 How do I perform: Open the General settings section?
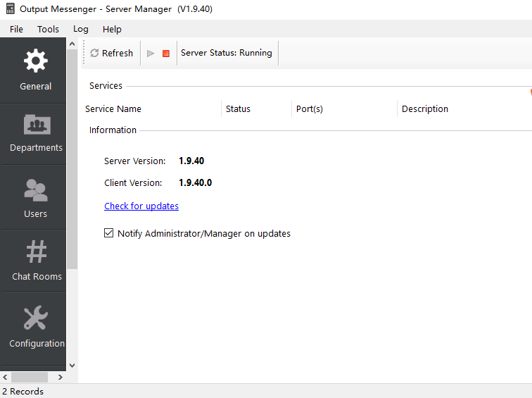pos(35,70)
